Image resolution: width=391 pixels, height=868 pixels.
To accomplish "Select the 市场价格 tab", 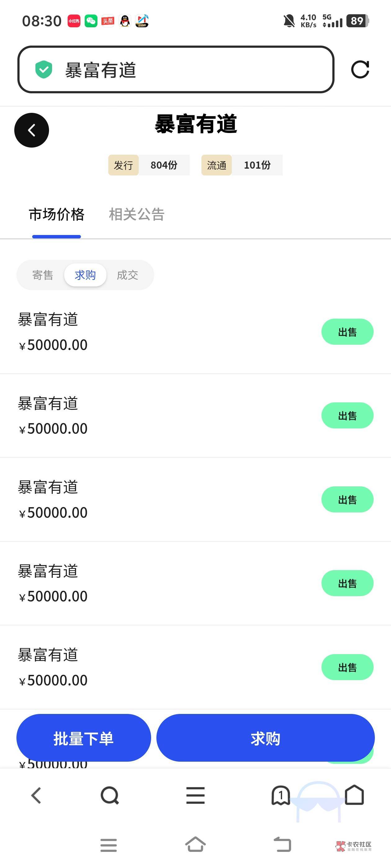I will (x=56, y=214).
